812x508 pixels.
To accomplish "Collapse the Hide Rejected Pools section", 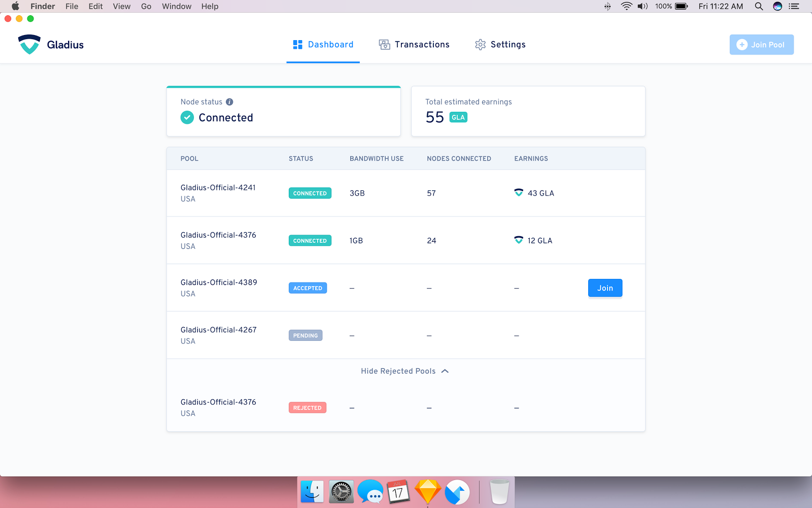I will (405, 371).
